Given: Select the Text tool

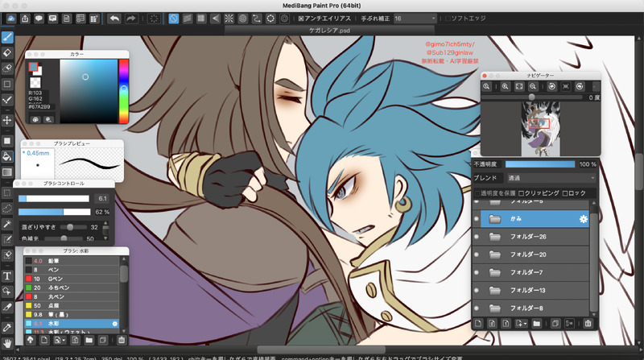Looking at the screenshot, I should 7,275.
